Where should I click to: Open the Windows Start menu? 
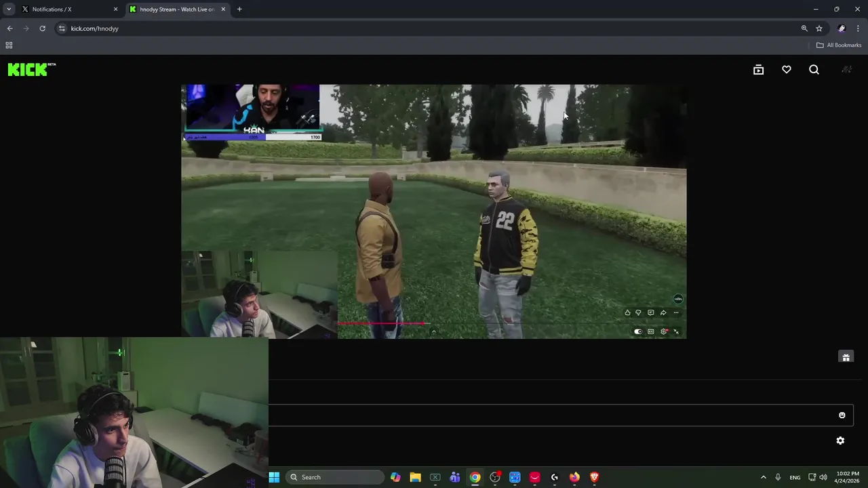[274, 477]
